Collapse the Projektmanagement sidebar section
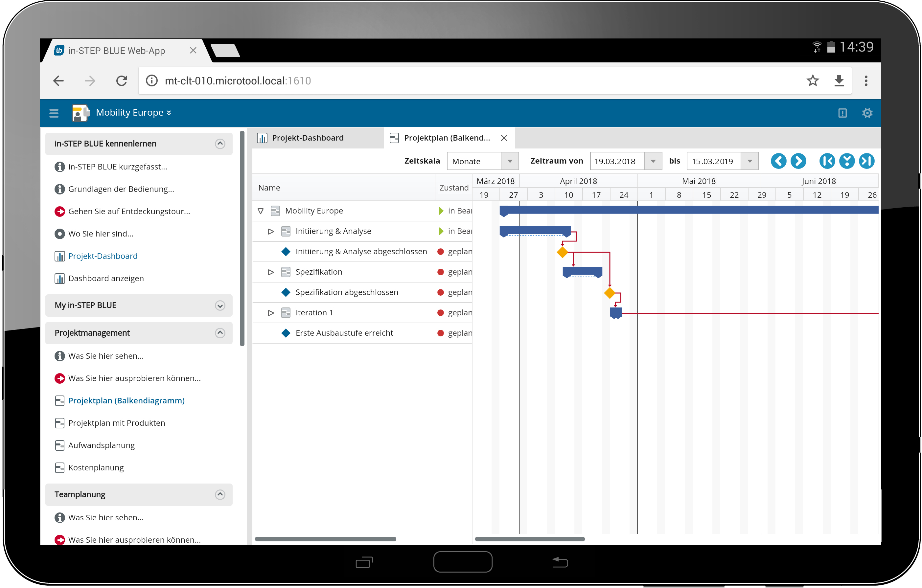This screenshot has width=922, height=588. 220,333
